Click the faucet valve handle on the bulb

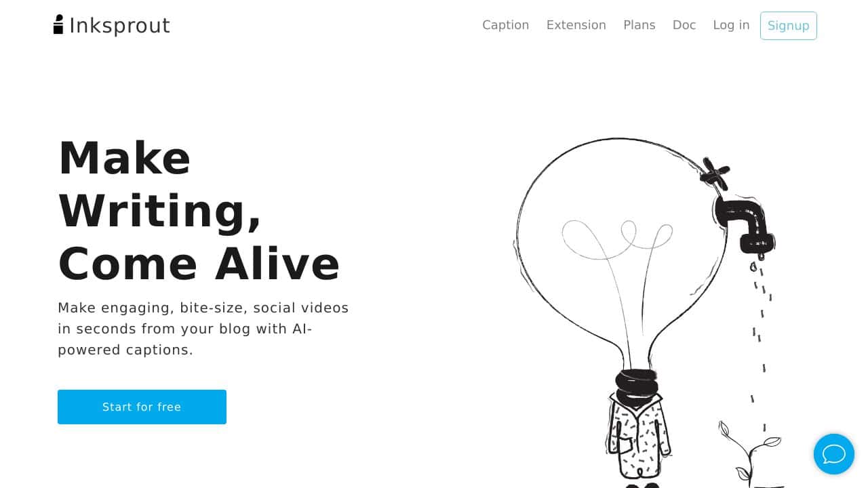pos(715,174)
